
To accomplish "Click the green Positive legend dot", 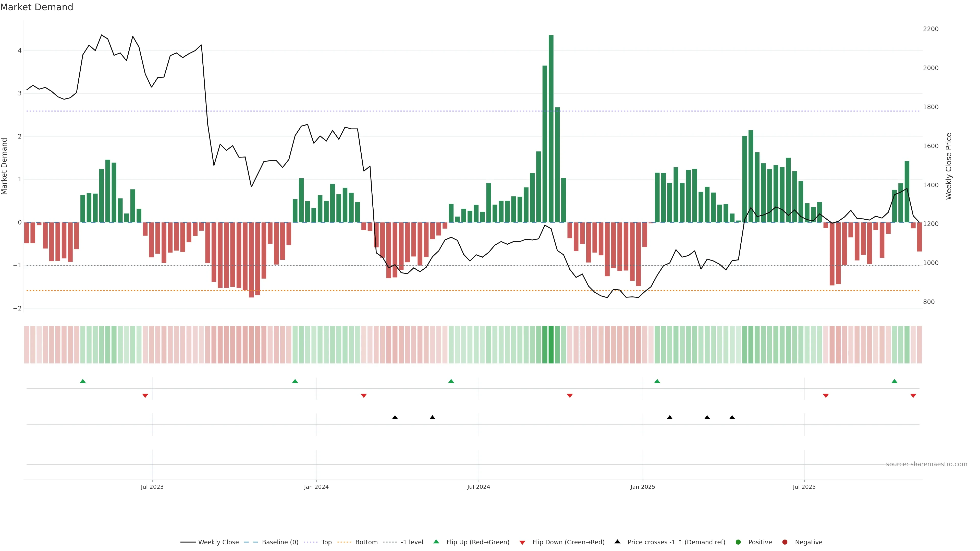I will (738, 542).
